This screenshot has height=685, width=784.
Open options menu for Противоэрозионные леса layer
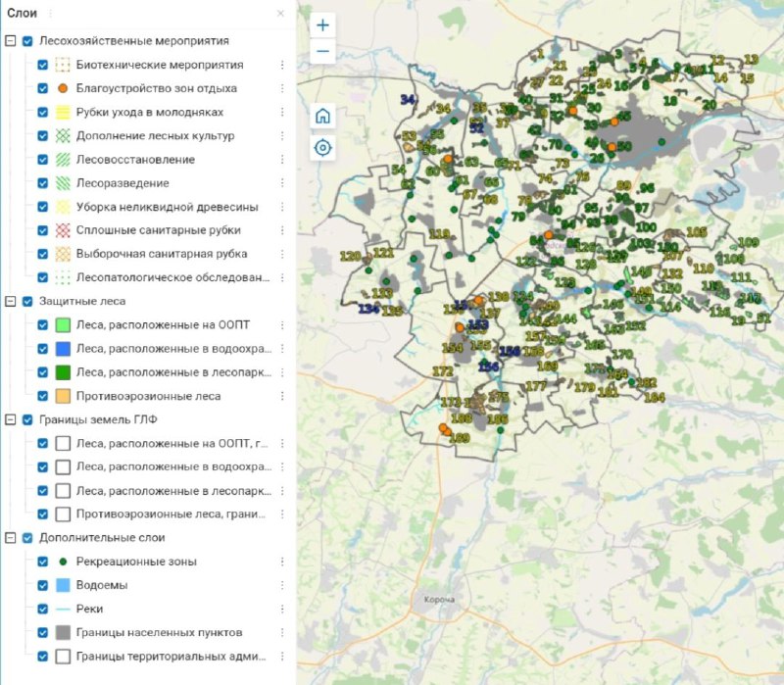point(282,397)
